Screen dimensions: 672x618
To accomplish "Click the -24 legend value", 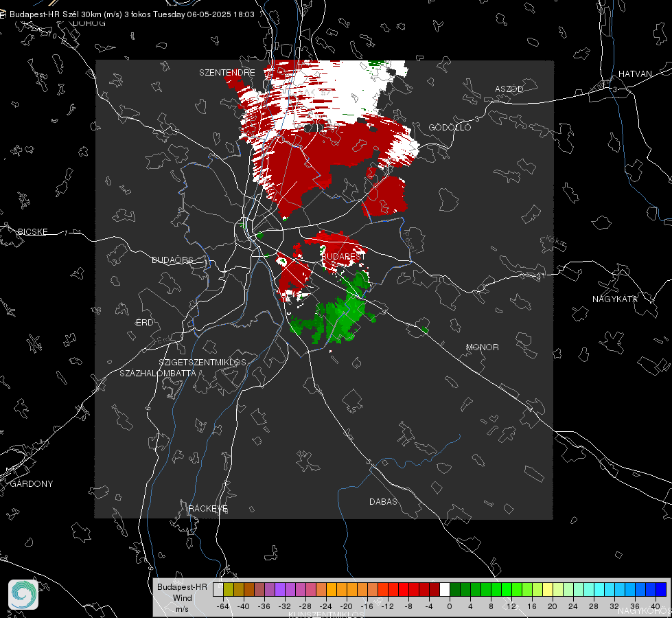I will (326, 606).
